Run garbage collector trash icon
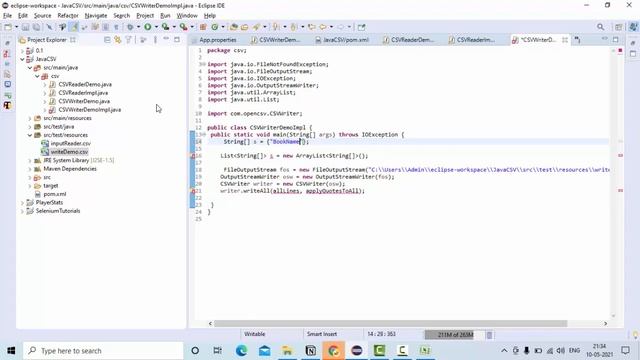Image resolution: width=640 pixels, height=360 pixels. click(x=489, y=335)
